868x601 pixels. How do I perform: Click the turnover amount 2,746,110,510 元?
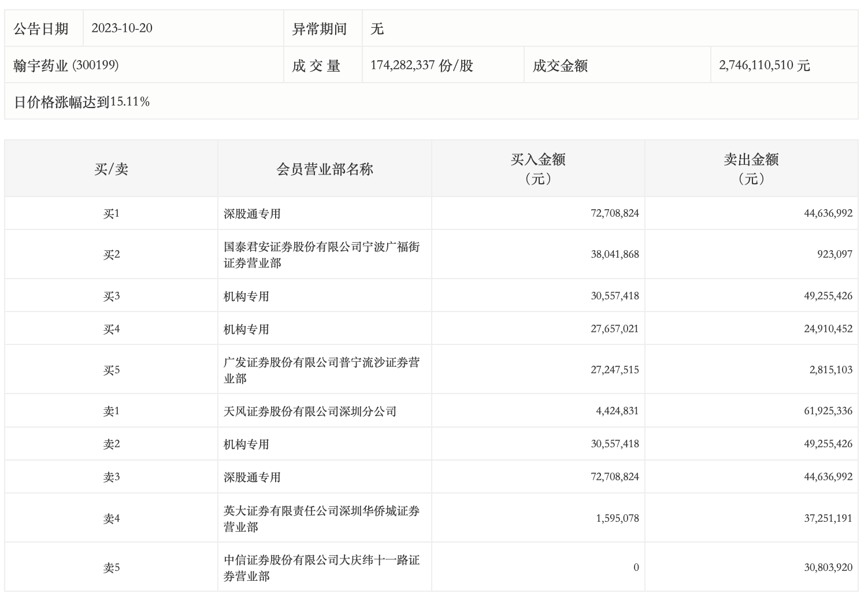coord(764,65)
